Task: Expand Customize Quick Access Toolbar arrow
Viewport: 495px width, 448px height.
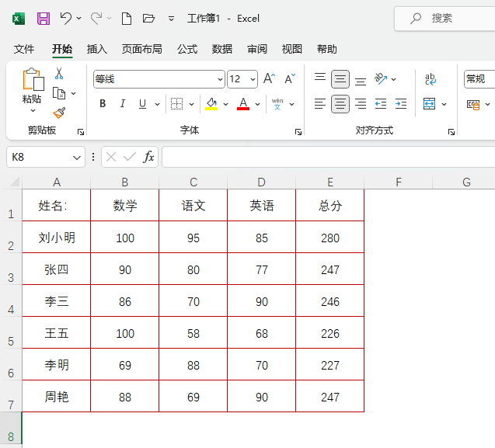Action: coord(171,19)
